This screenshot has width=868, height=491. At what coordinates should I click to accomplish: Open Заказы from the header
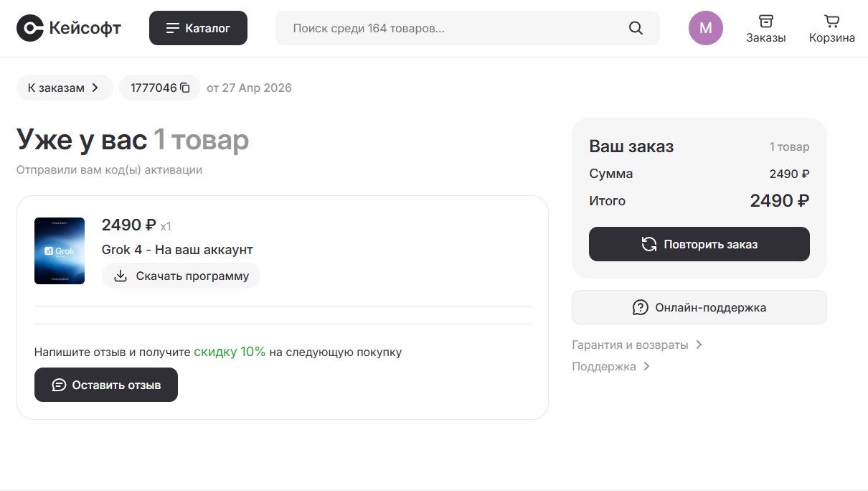765,29
